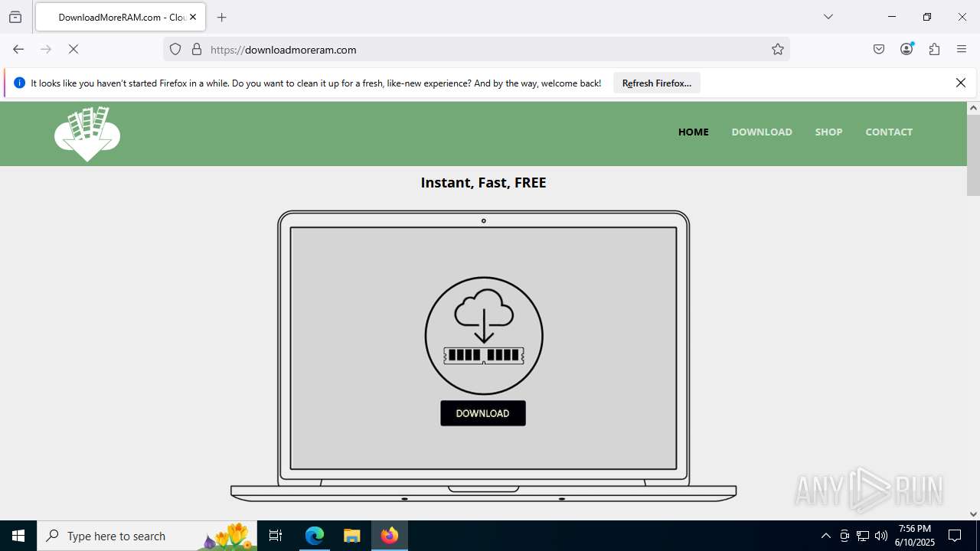The height and width of the screenshot is (551, 980).
Task: Open the CONTACT nav item
Action: (889, 132)
